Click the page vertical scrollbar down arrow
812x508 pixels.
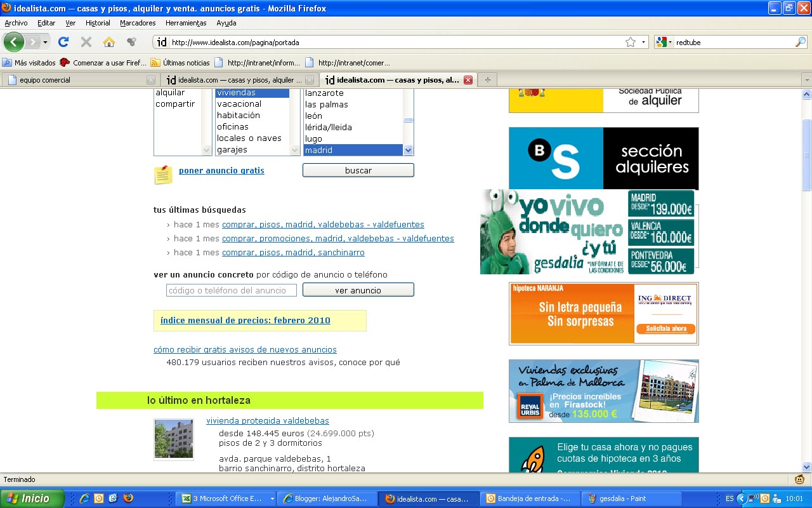point(806,467)
